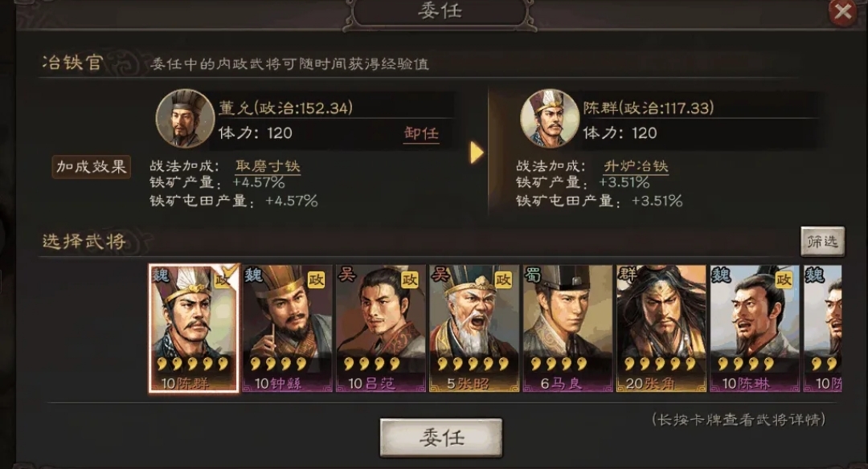Show the 加成效果 bonus details

click(92, 166)
